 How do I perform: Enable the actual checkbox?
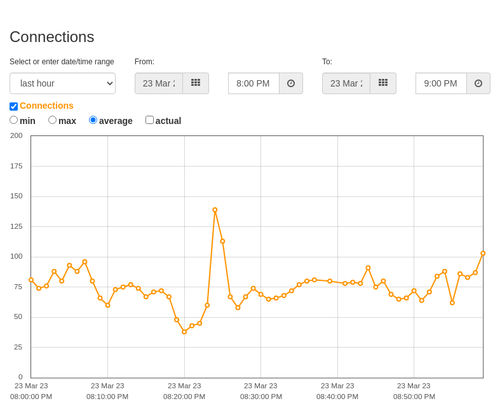click(149, 120)
